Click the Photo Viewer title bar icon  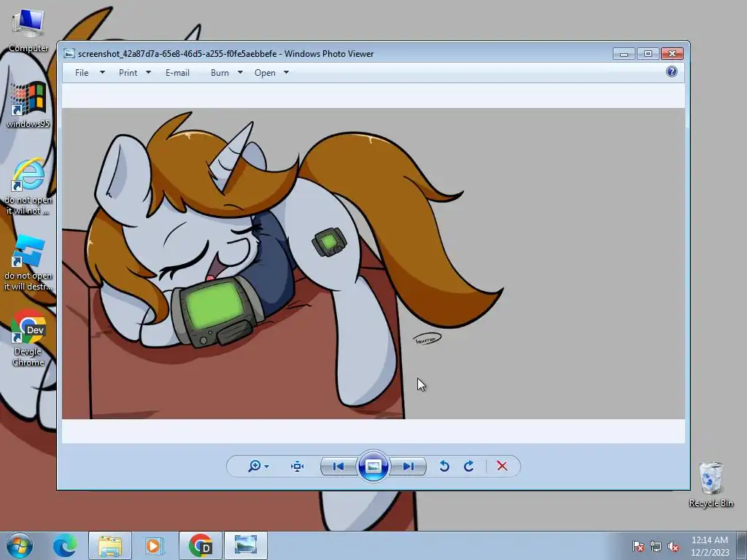point(69,53)
